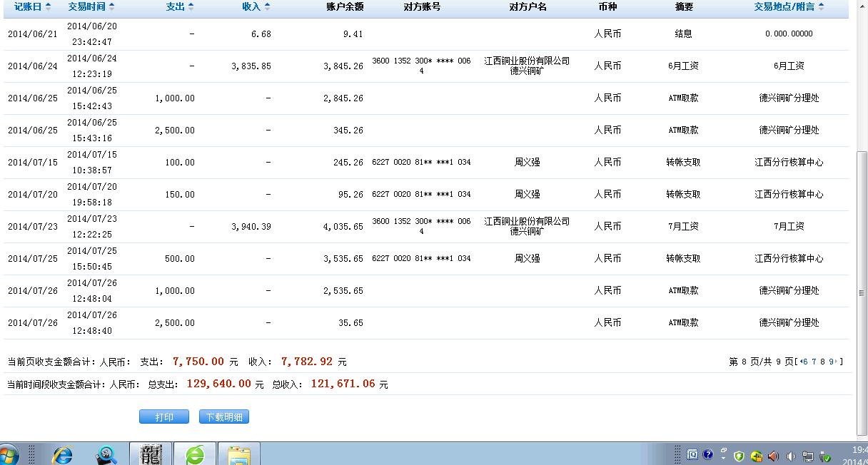The image size is (868, 465).
Task: Click the 0.000.00000 location cell
Action: [x=789, y=34]
